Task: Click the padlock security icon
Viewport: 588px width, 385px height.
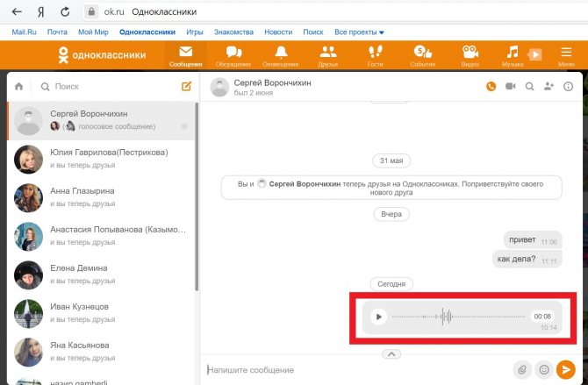Action: point(91,11)
